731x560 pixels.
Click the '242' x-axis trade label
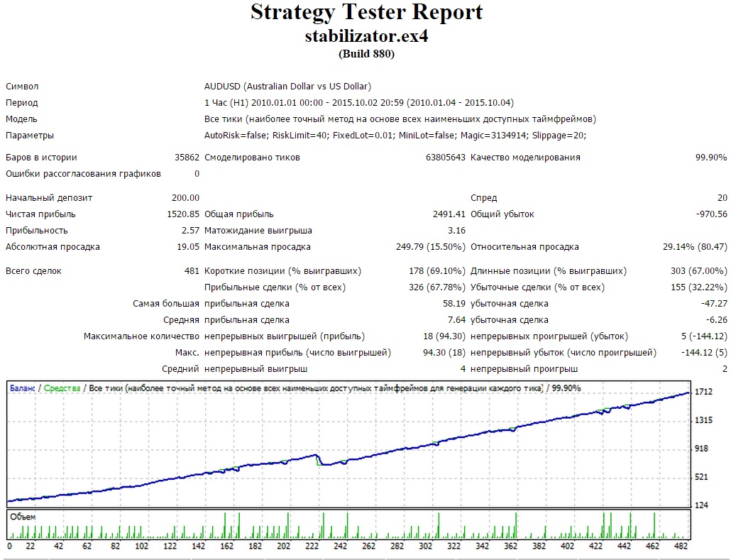pyautogui.click(x=341, y=546)
